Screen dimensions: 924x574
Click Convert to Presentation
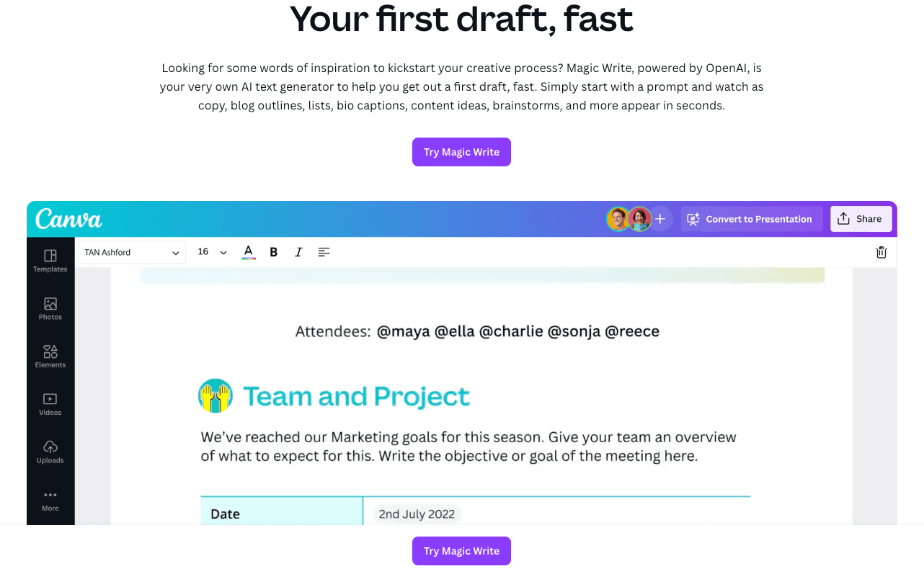752,218
